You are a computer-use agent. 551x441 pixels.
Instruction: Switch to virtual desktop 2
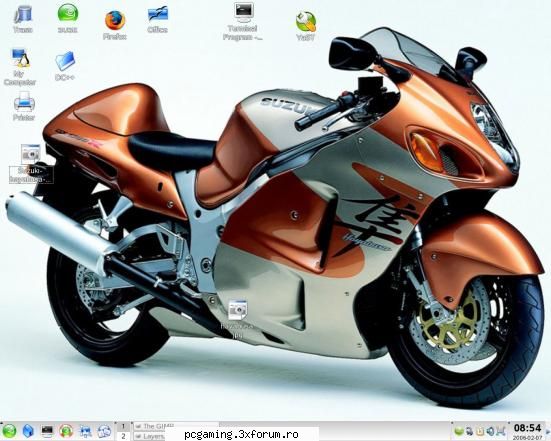[123, 436]
